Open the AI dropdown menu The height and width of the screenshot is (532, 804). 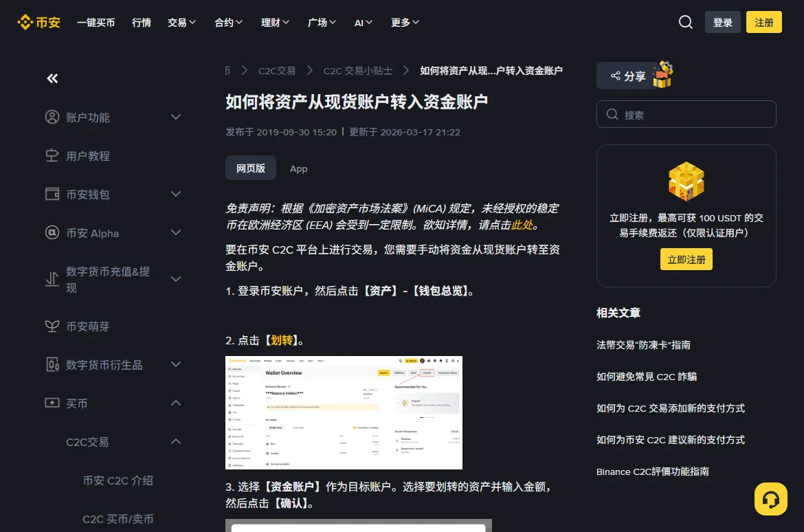point(363,23)
